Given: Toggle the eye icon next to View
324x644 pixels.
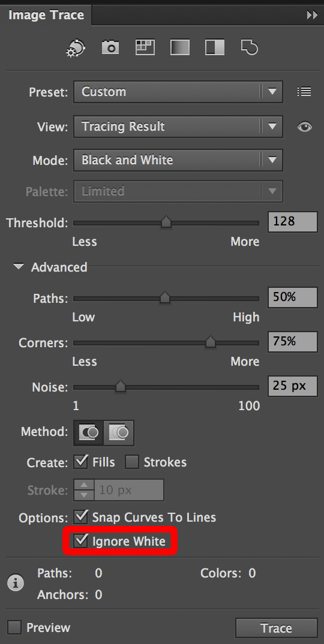Looking at the screenshot, I should (305, 127).
